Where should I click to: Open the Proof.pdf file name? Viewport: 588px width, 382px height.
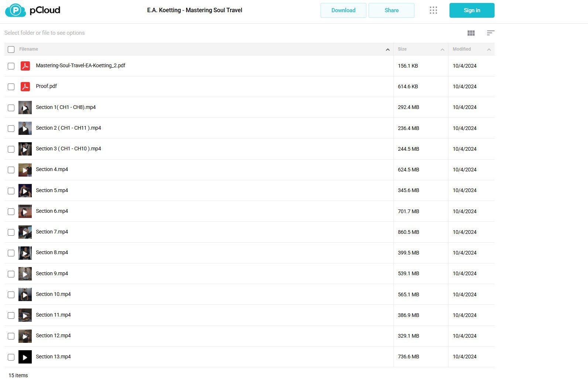click(x=46, y=86)
